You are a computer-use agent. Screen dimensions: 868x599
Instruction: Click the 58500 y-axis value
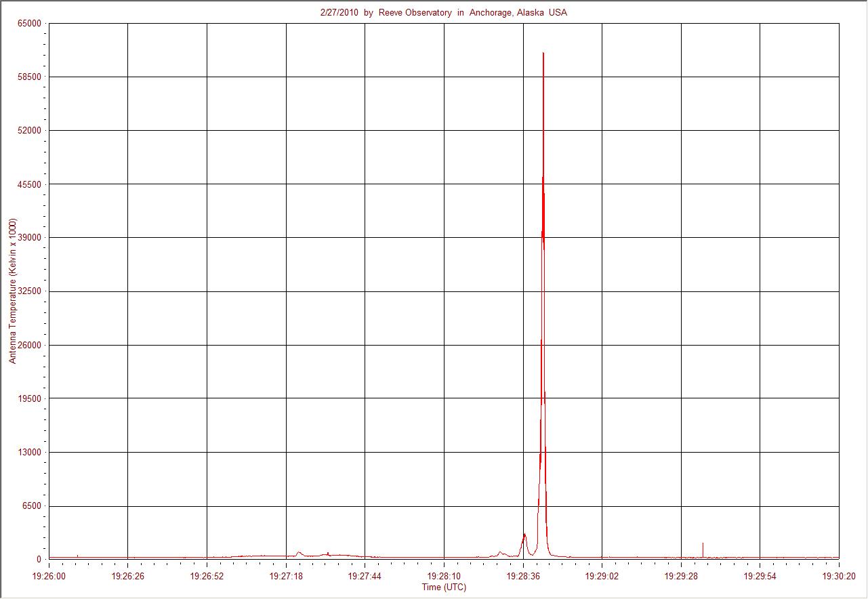[30, 77]
